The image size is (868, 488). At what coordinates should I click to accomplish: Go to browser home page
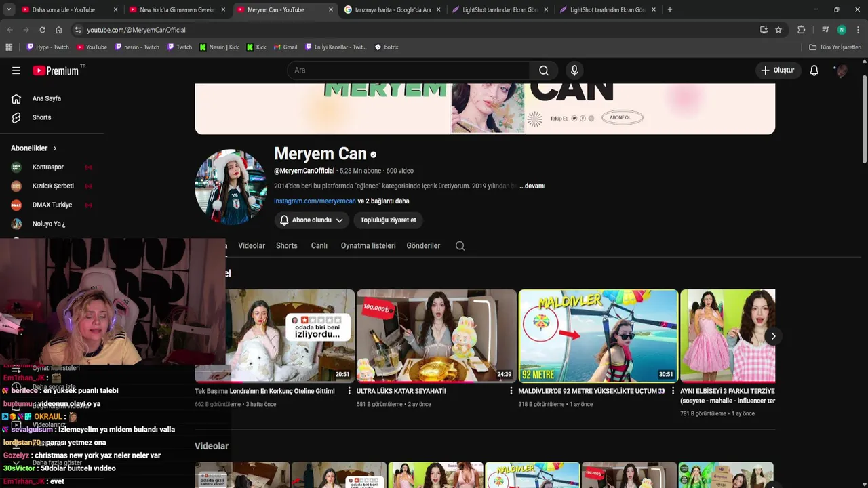[x=59, y=30]
